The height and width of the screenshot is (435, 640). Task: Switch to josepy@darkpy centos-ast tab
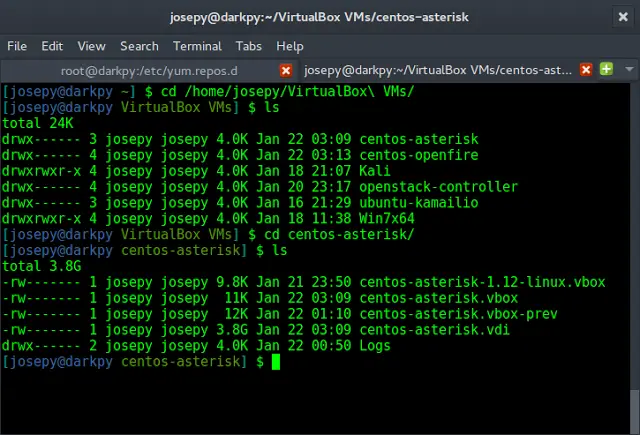tap(438, 70)
